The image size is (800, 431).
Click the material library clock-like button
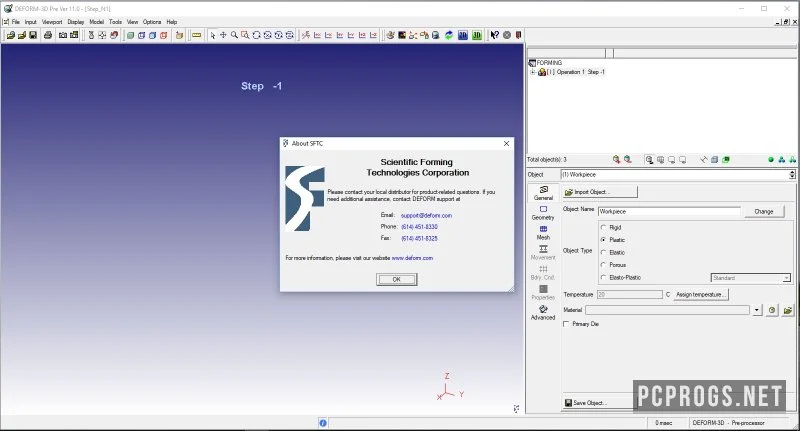pos(772,310)
